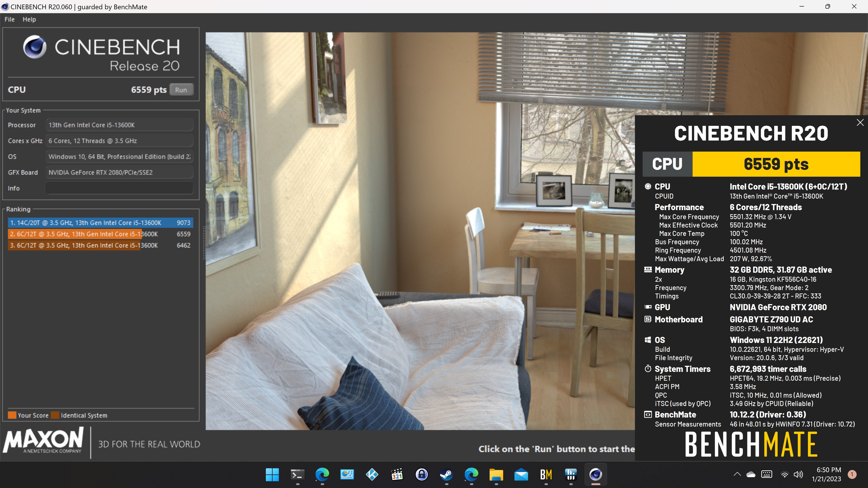Viewport: 868px width, 488px height.
Task: Select ranking entry scoring 6559
Action: [100, 234]
